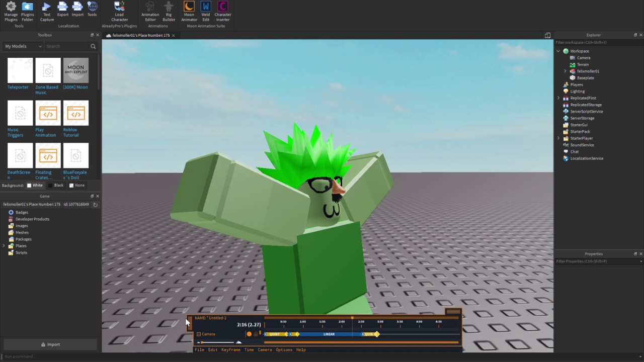Open the Animation Editor
644x362 pixels.
(x=150, y=11)
